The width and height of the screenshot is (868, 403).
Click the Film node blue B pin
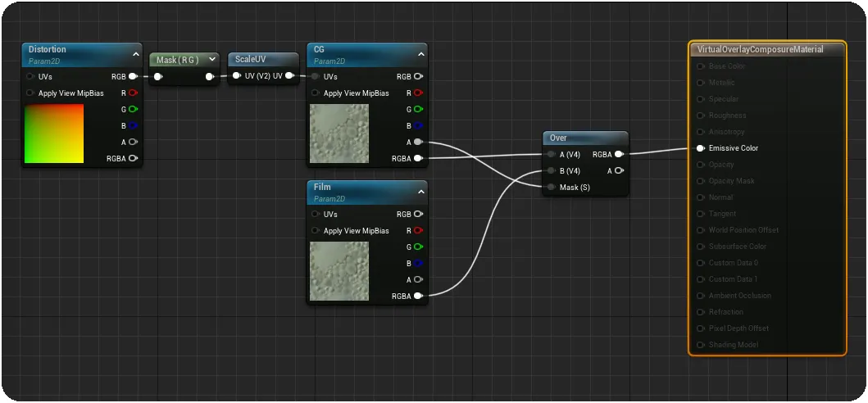(x=419, y=263)
